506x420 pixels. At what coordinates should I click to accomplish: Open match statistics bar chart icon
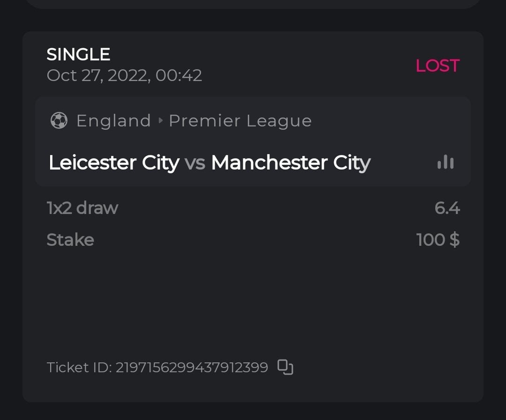pos(445,162)
